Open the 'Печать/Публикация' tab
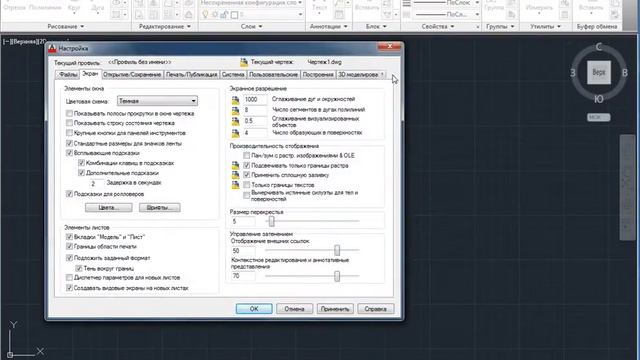Screen dimensions: 640x360 pos(191,75)
